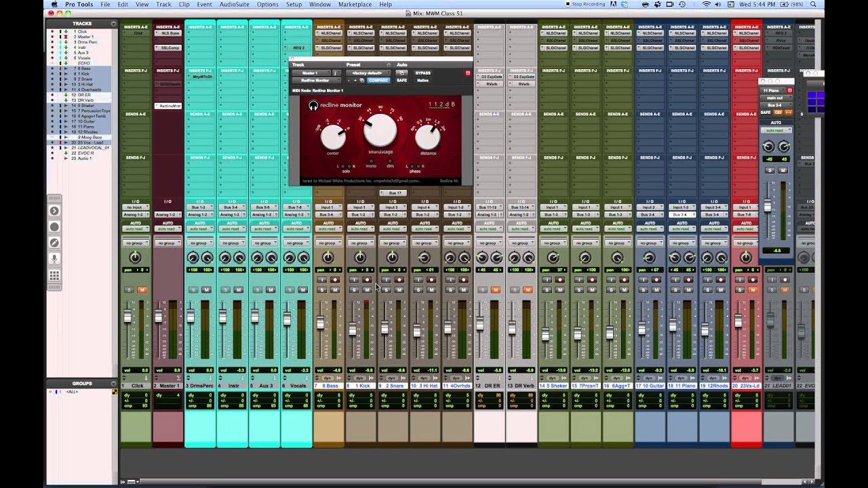The image size is (868, 488).
Task: Open the Window menu
Action: click(x=320, y=4)
